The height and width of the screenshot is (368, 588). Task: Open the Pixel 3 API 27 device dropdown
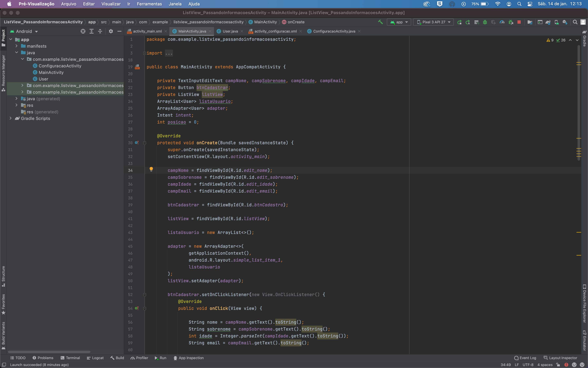pos(433,22)
